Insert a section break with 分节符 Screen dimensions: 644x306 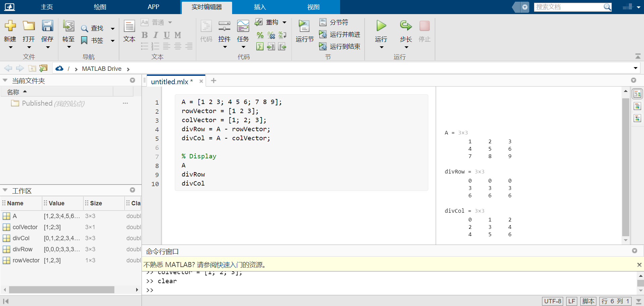[x=334, y=22]
